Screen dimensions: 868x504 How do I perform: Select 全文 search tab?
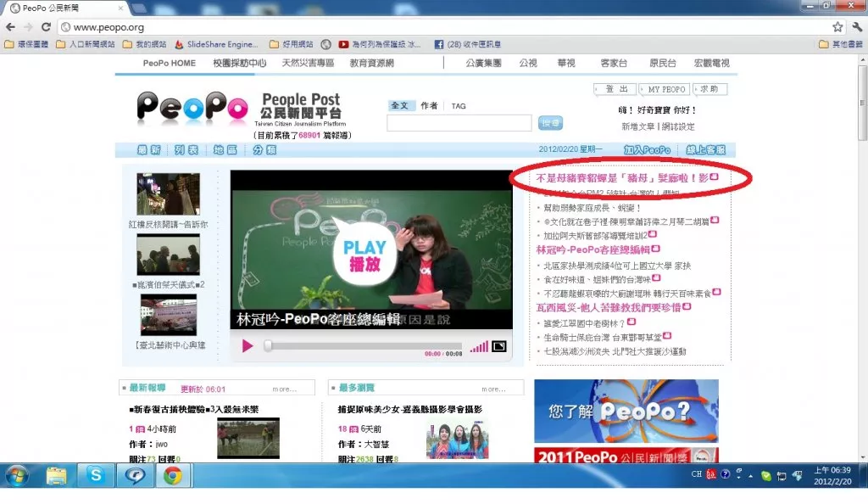click(x=399, y=105)
